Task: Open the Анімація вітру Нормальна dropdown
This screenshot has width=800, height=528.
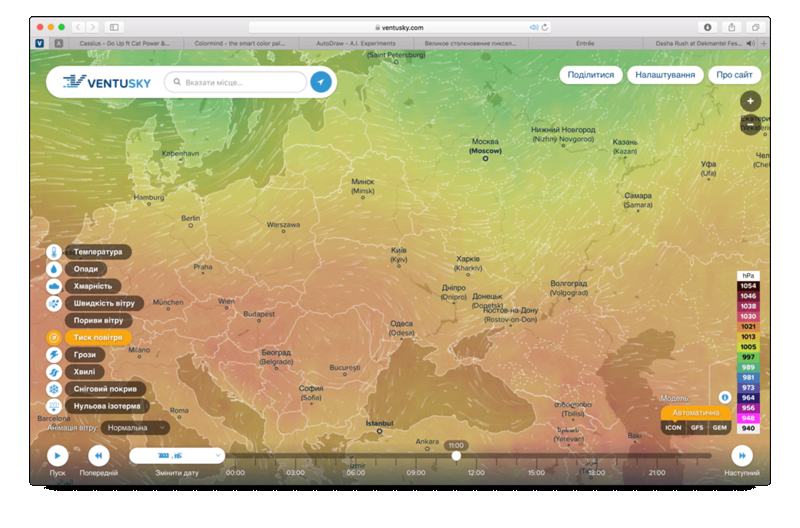Action: click(x=135, y=428)
